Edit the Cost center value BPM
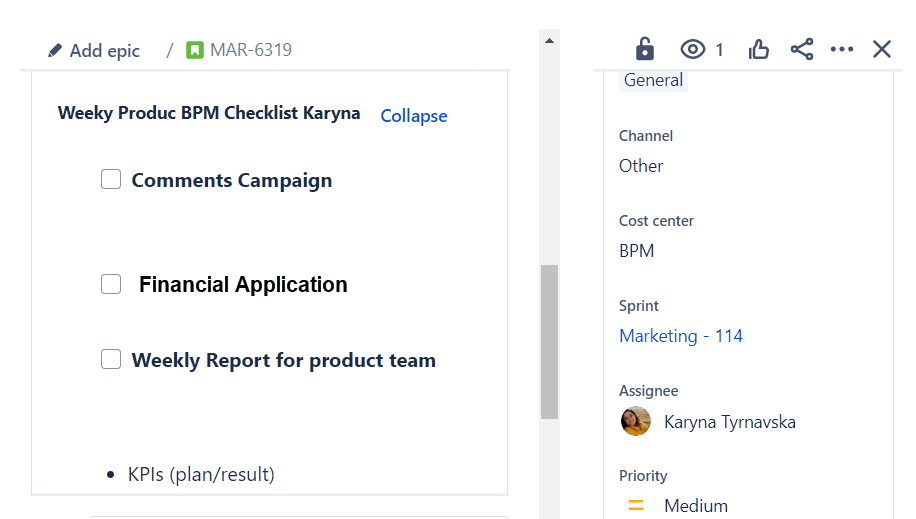The height and width of the screenshot is (519, 916). (636, 251)
